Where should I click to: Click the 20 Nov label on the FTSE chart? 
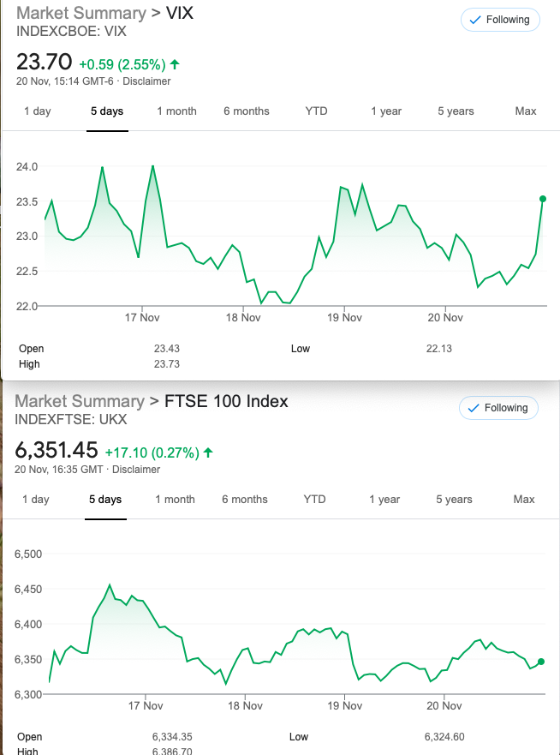click(x=444, y=706)
